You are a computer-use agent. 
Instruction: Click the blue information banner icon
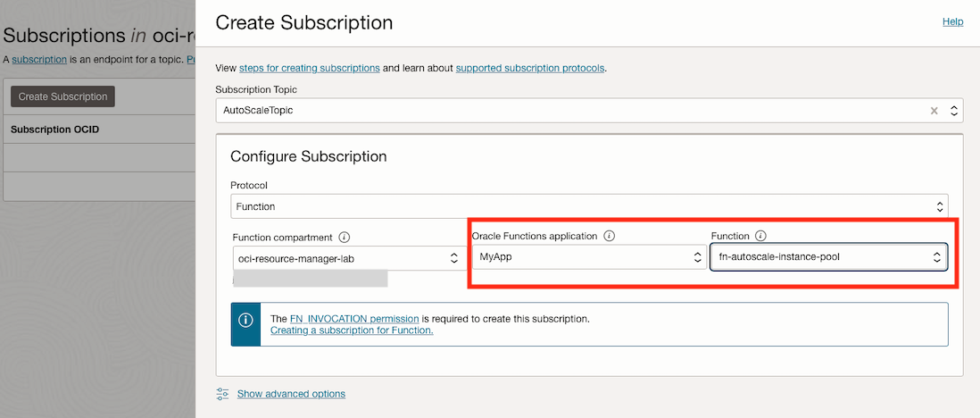[x=245, y=321]
